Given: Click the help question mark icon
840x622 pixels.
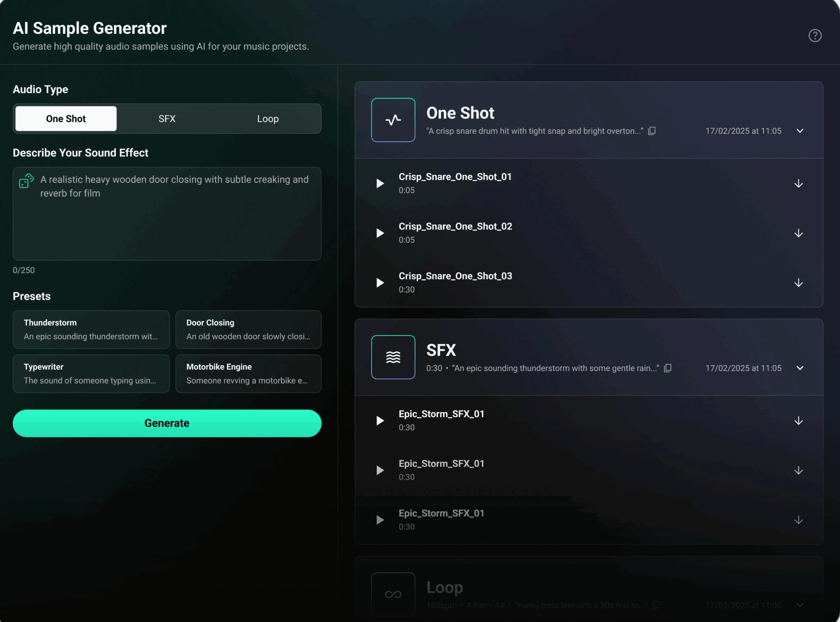Looking at the screenshot, I should click(x=815, y=36).
